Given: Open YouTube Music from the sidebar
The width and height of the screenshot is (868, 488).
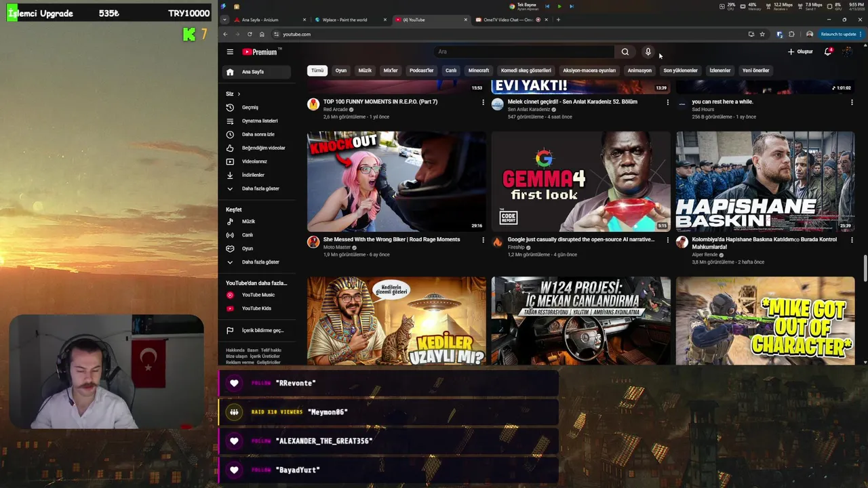Looking at the screenshot, I should 258,295.
